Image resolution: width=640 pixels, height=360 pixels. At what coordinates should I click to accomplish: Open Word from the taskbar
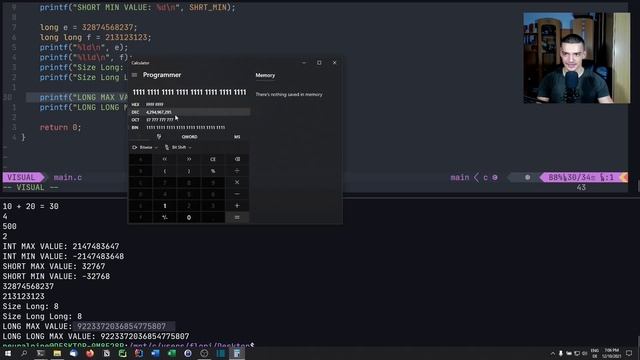pos(155,353)
